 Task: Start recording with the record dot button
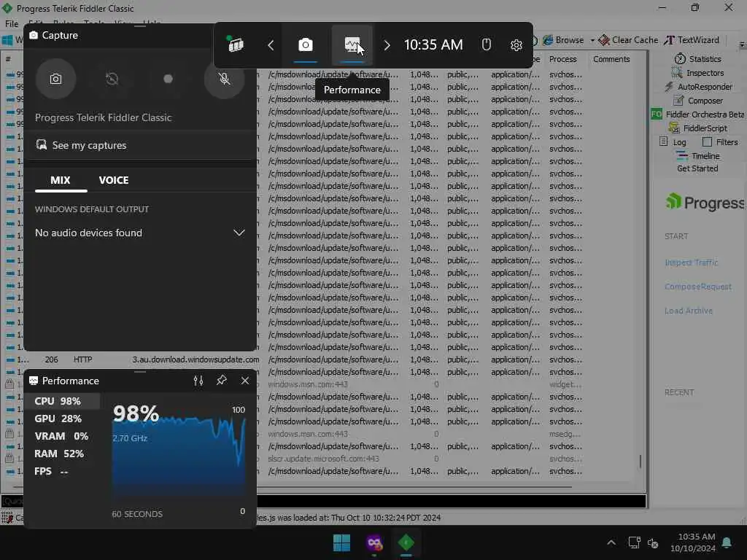168,79
